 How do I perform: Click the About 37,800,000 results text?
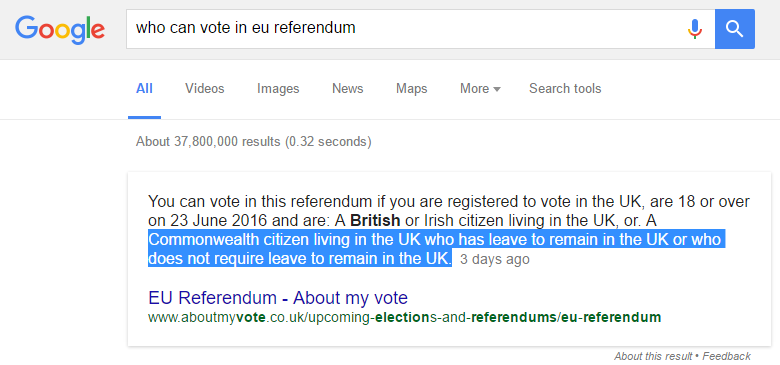click(254, 142)
